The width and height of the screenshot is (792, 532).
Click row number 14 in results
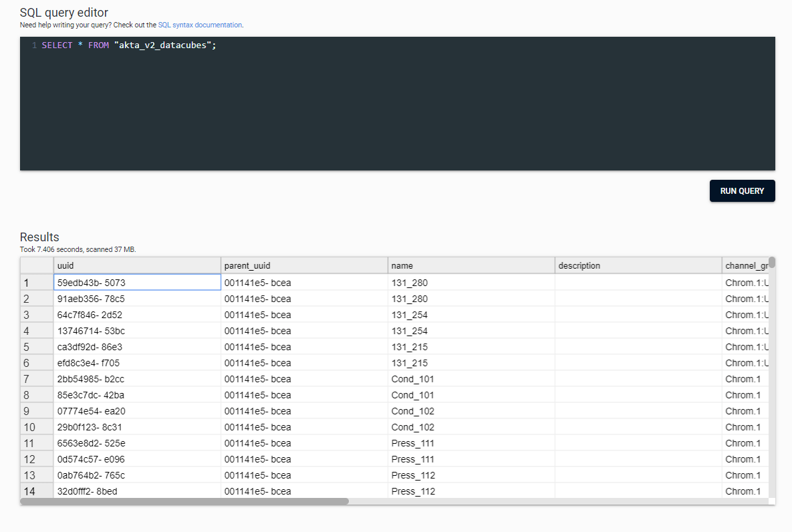coord(36,491)
